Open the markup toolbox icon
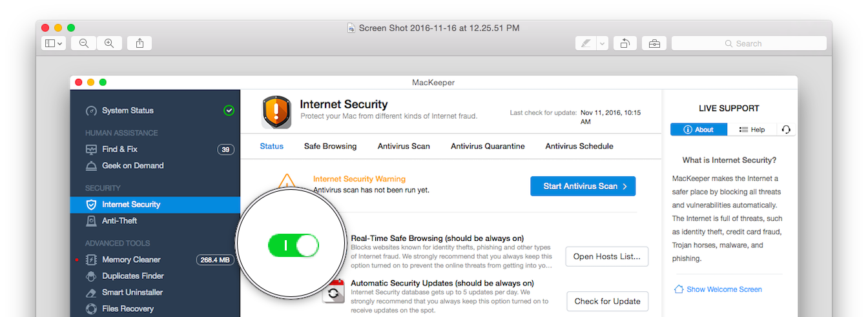 point(654,43)
